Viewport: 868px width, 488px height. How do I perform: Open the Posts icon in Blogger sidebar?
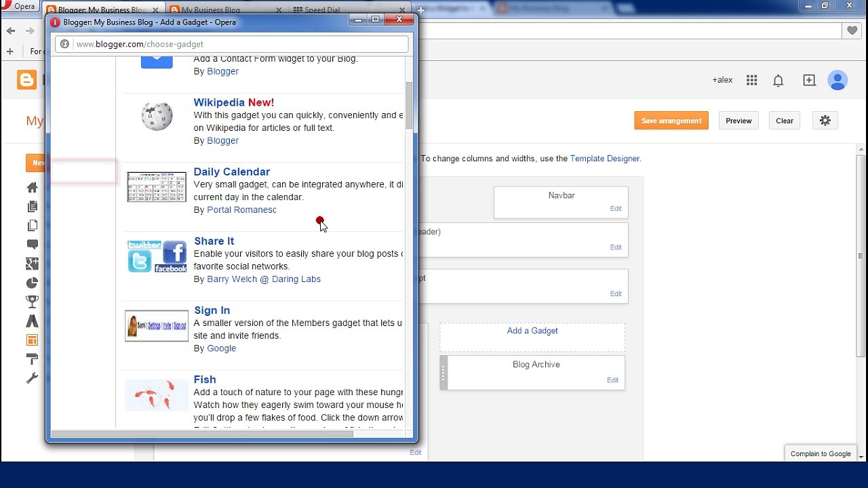pos(32,207)
